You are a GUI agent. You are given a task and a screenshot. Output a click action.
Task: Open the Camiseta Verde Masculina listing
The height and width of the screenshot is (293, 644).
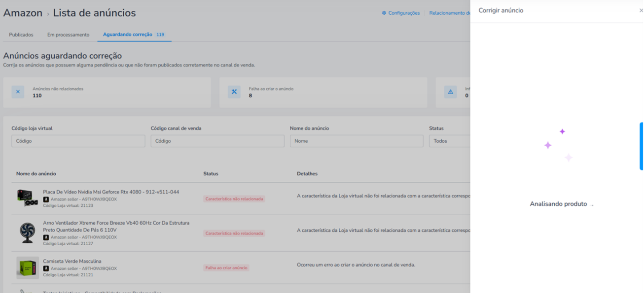click(72, 261)
